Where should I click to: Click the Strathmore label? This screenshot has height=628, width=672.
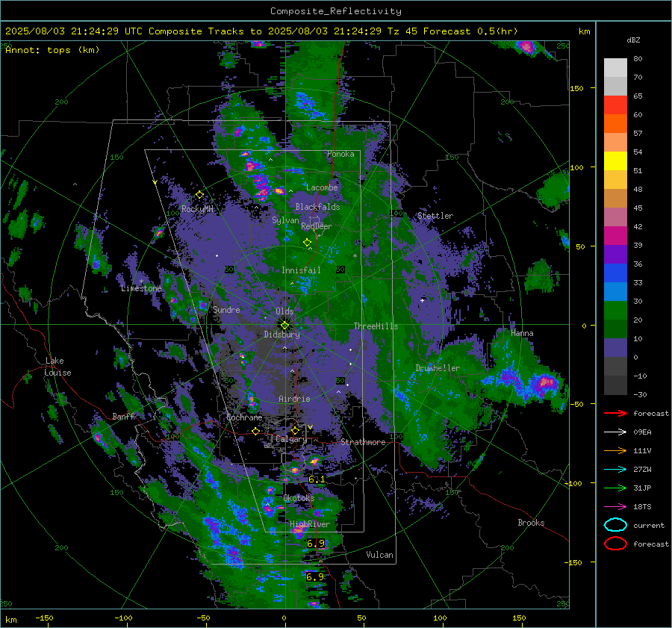pyautogui.click(x=363, y=442)
